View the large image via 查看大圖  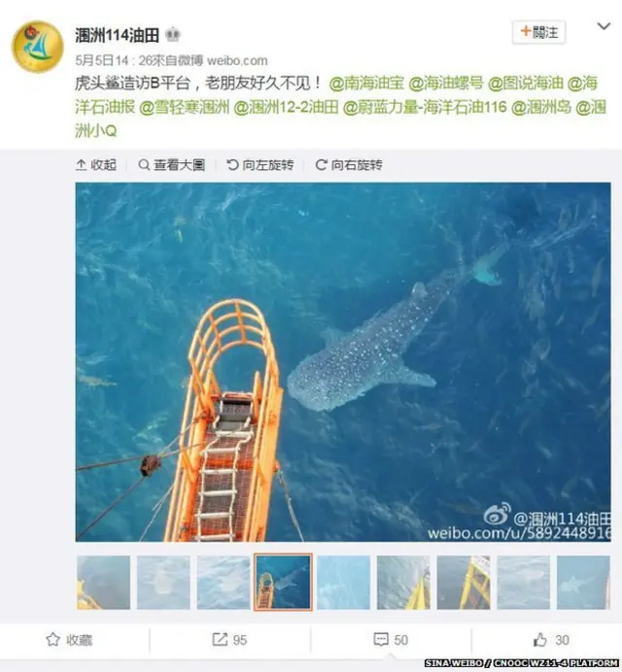point(172,164)
